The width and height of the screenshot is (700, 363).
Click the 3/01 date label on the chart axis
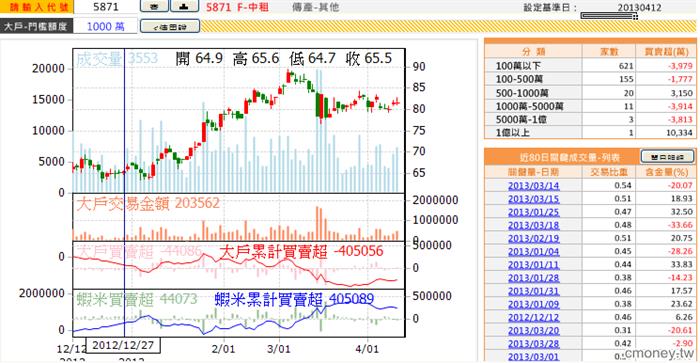[279, 349]
